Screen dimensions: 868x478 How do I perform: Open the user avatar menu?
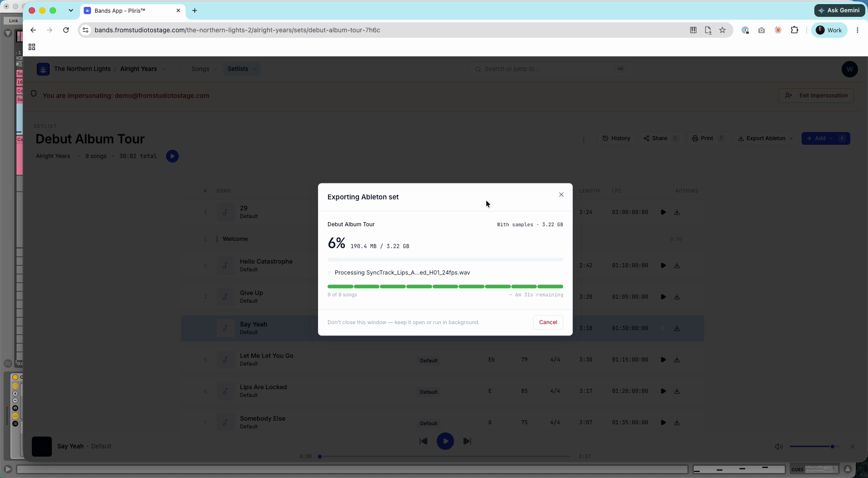point(849,69)
